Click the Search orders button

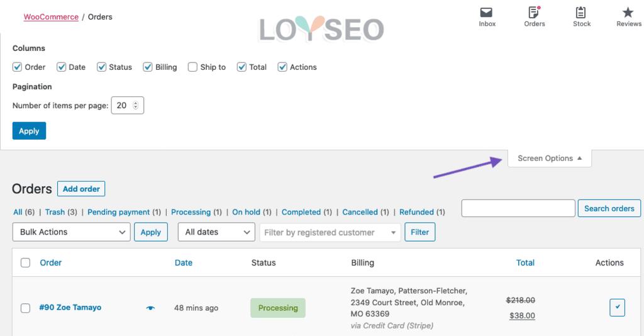click(x=609, y=208)
